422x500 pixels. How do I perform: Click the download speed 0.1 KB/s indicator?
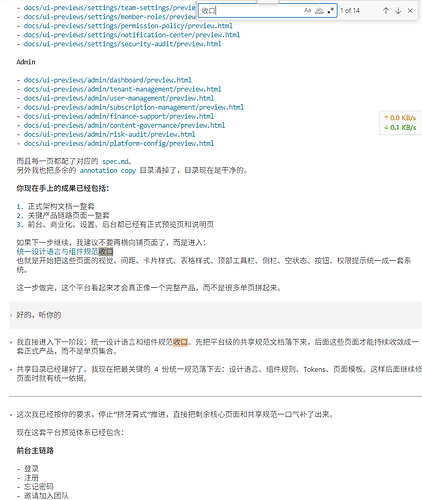[x=400, y=127]
